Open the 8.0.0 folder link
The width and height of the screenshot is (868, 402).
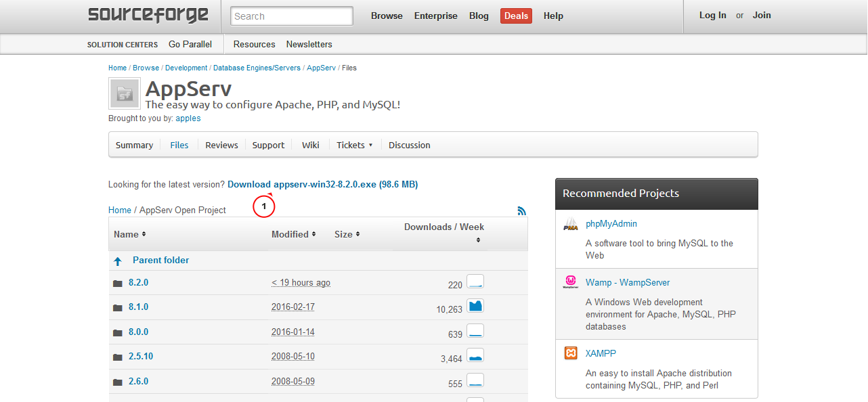click(x=138, y=332)
